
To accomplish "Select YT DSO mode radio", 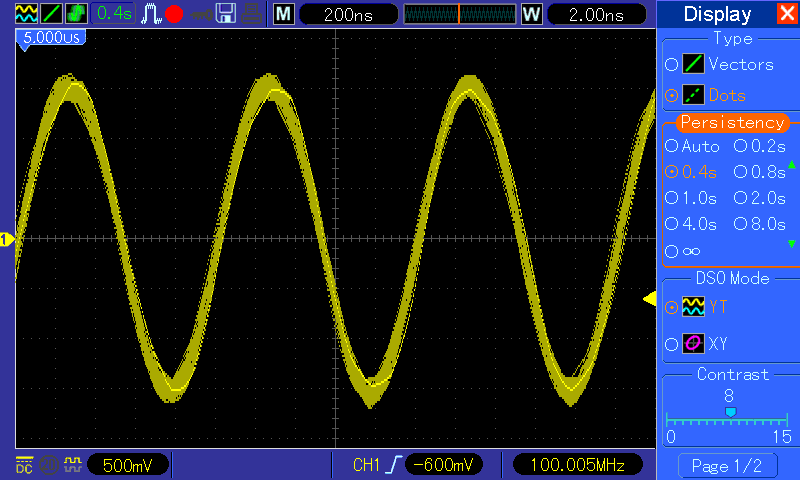I will coord(671,308).
